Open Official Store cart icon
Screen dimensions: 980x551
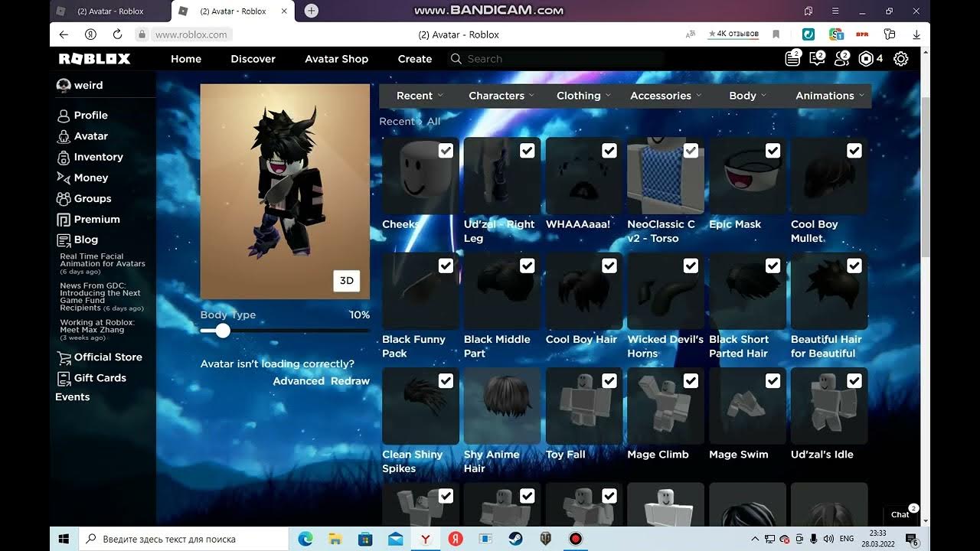(64, 357)
